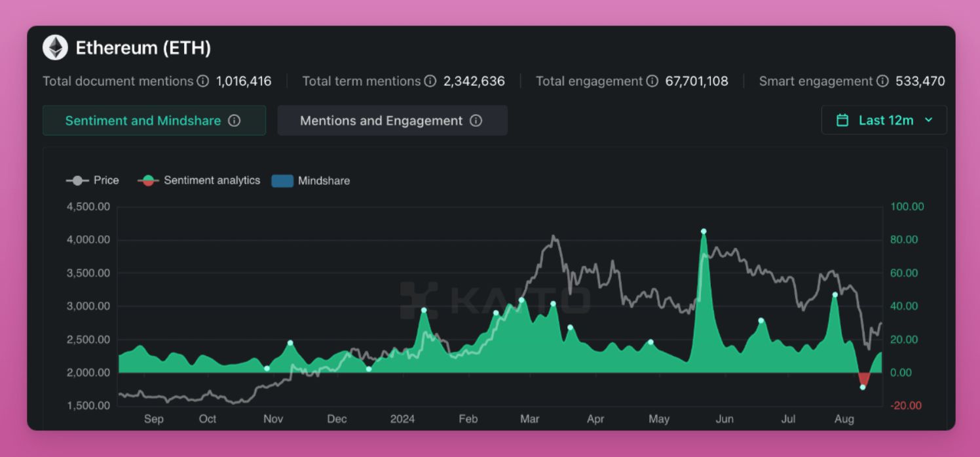
Task: Click info icon next to Total engagement
Action: coord(652,81)
